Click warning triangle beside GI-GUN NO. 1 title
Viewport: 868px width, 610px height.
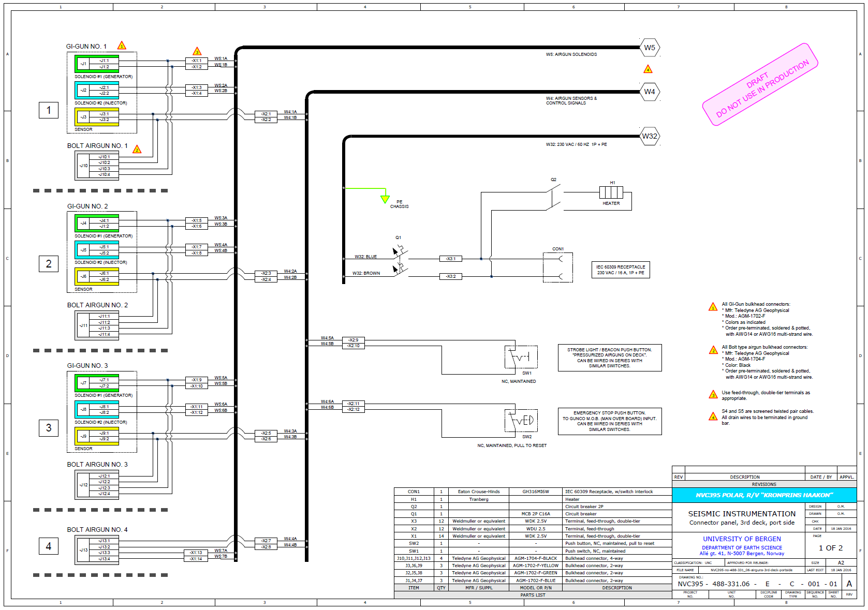point(122,46)
